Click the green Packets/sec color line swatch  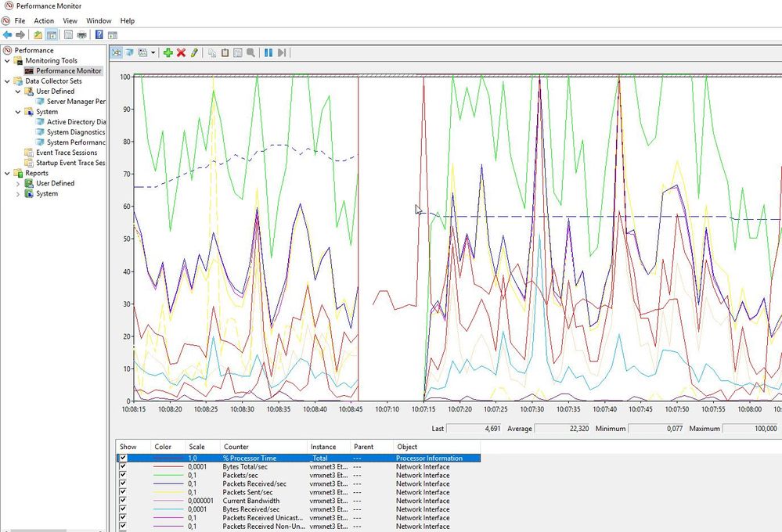click(168, 475)
